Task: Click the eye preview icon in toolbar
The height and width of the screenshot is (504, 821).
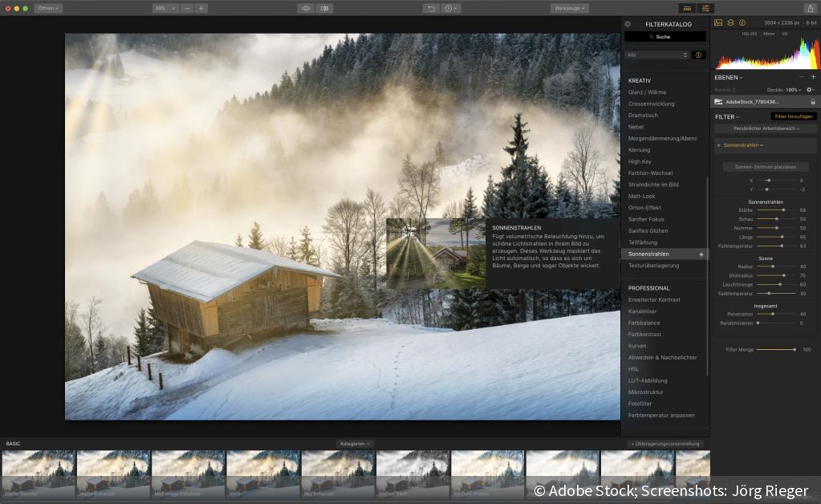Action: coord(306,8)
